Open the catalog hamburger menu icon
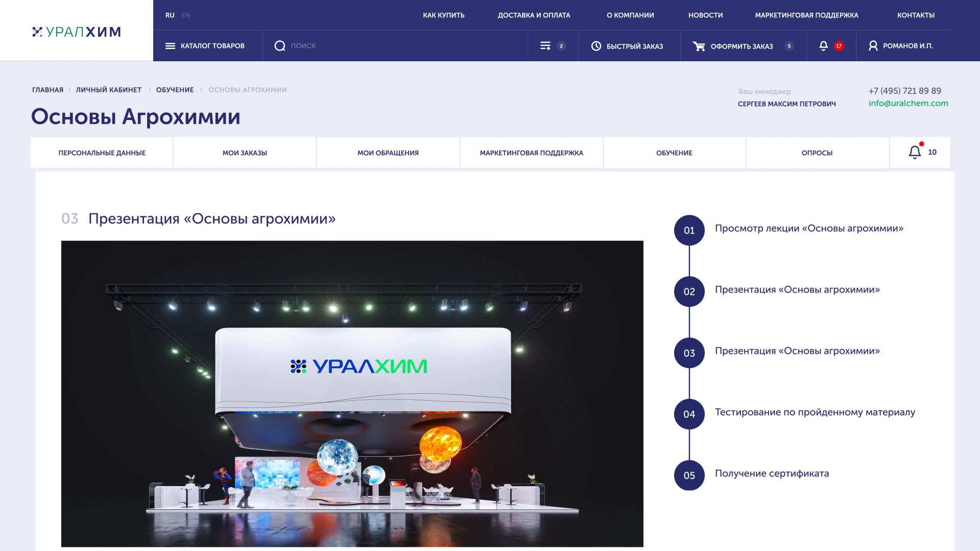Screen dimensions: 980x551 coord(170,46)
